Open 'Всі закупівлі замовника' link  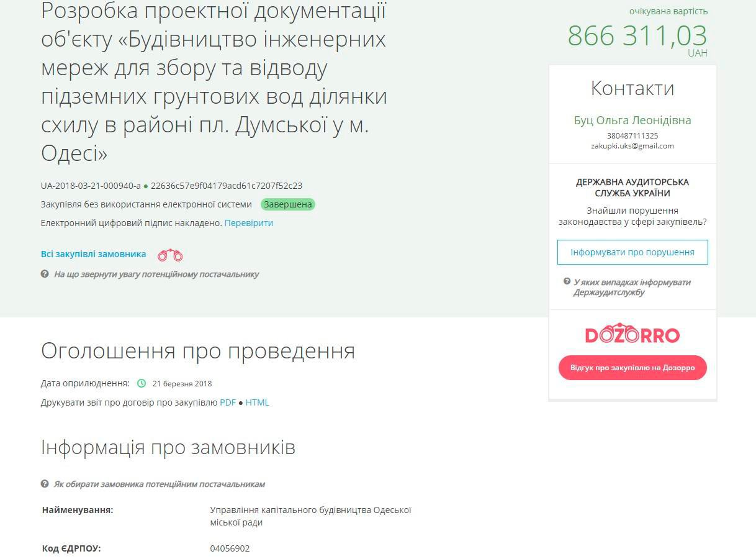coord(94,254)
